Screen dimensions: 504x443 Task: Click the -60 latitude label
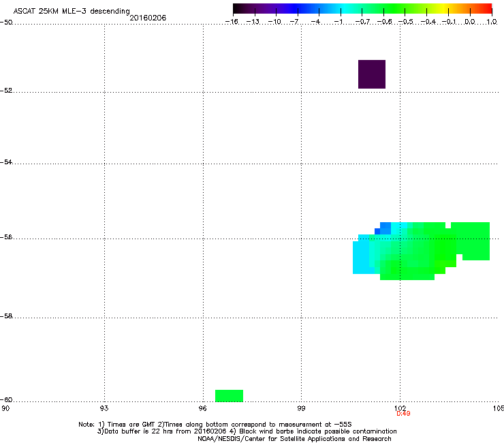(6, 400)
